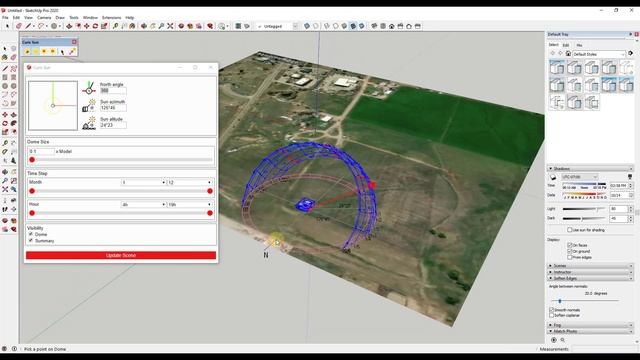Choose the Paint Bucket tool in top toolbar
Screen dimensions: 640x360
pos(132,26)
